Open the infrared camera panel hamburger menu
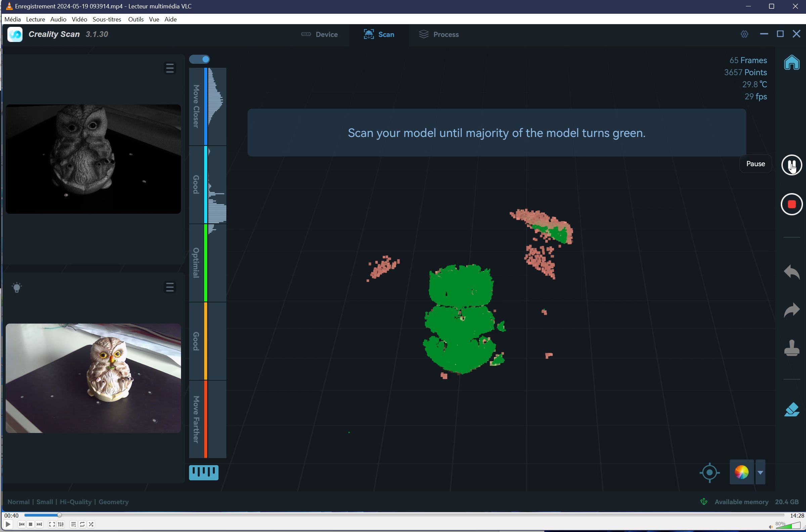Screen dimensions: 806x532 tap(170, 68)
